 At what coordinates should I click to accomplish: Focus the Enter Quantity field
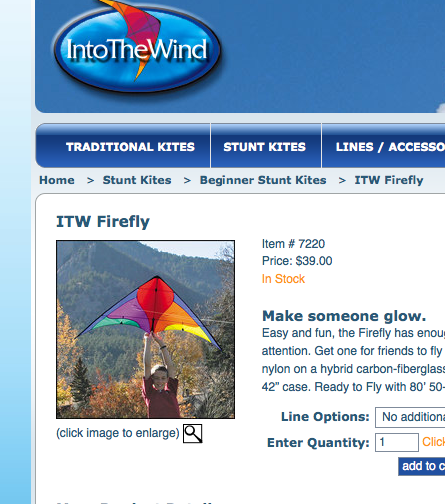[x=397, y=442]
